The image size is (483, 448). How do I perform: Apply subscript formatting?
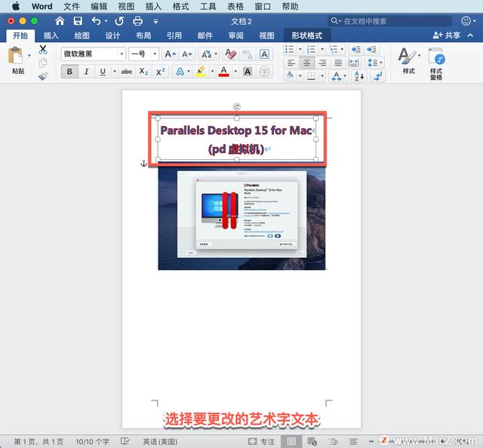click(x=143, y=72)
